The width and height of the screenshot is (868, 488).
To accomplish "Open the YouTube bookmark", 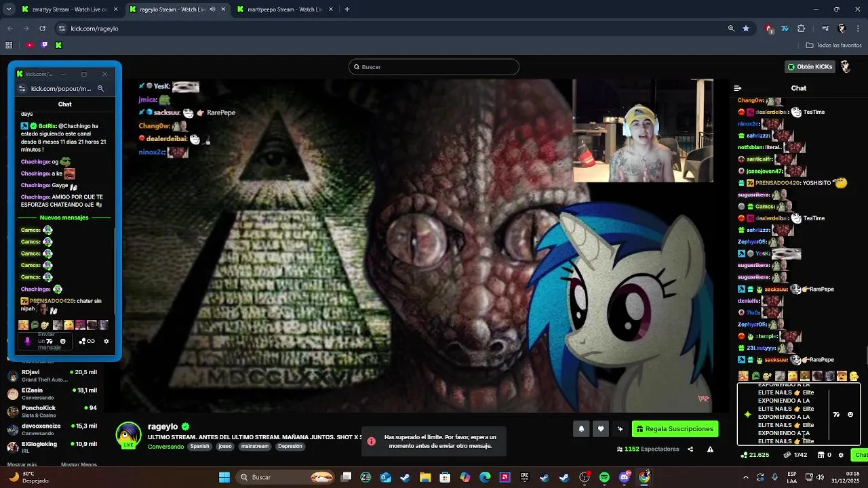I will coord(30,45).
